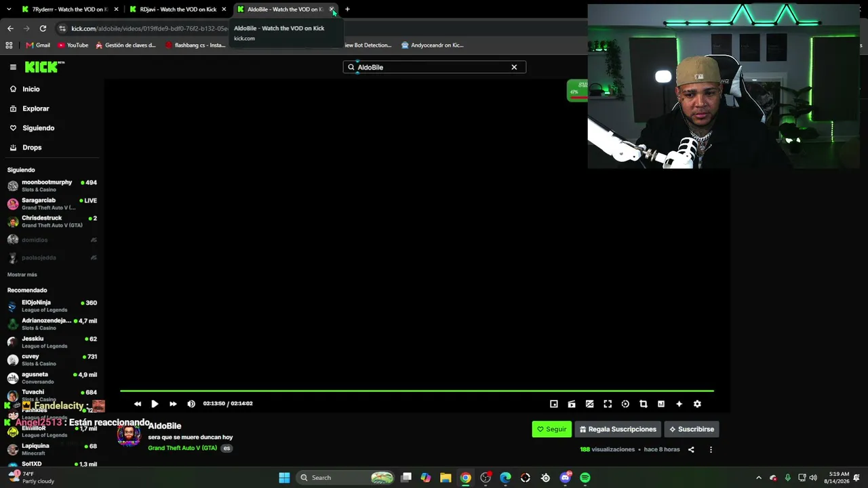Screen dimensions: 868x488
Task: Enter fullscreen video mode
Action: click(608, 404)
